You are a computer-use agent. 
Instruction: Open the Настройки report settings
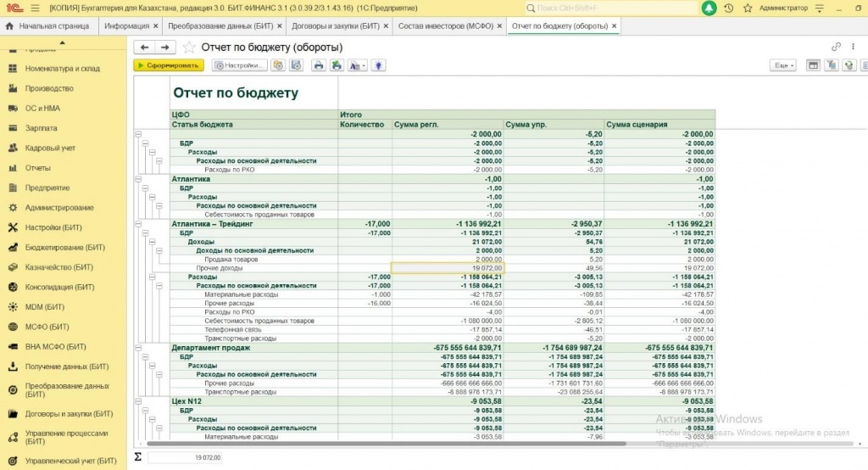tap(240, 65)
